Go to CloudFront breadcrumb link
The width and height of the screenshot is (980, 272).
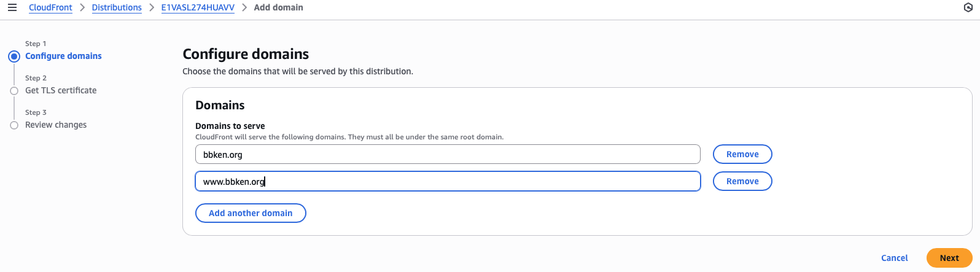click(50, 8)
